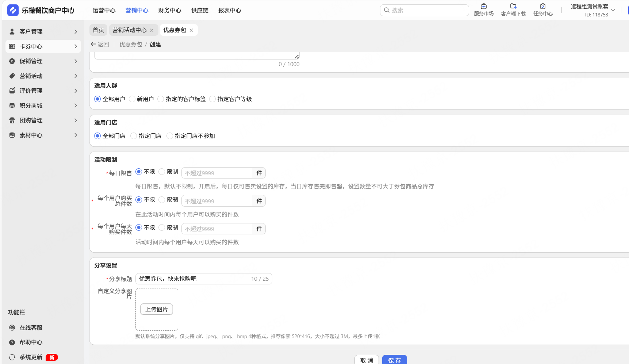The height and width of the screenshot is (364, 629).
Task: Select 指定客户等级 radio option
Action: 212,99
